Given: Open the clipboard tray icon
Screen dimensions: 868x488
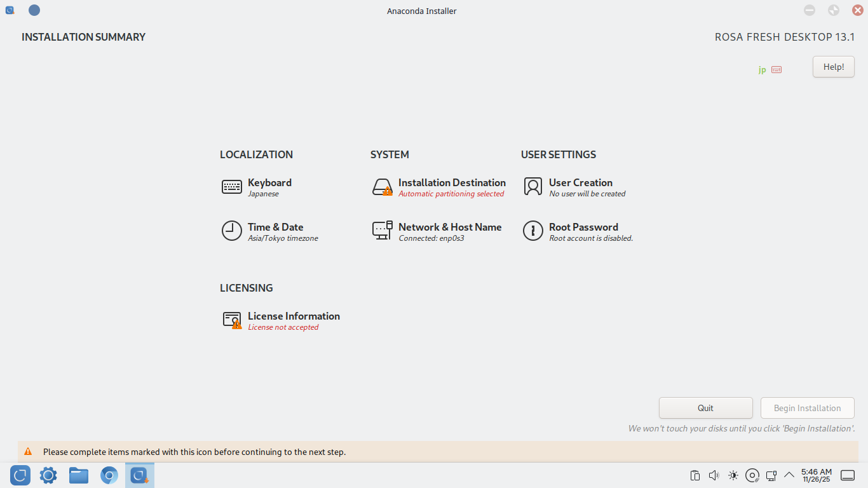Looking at the screenshot, I should click(695, 475).
